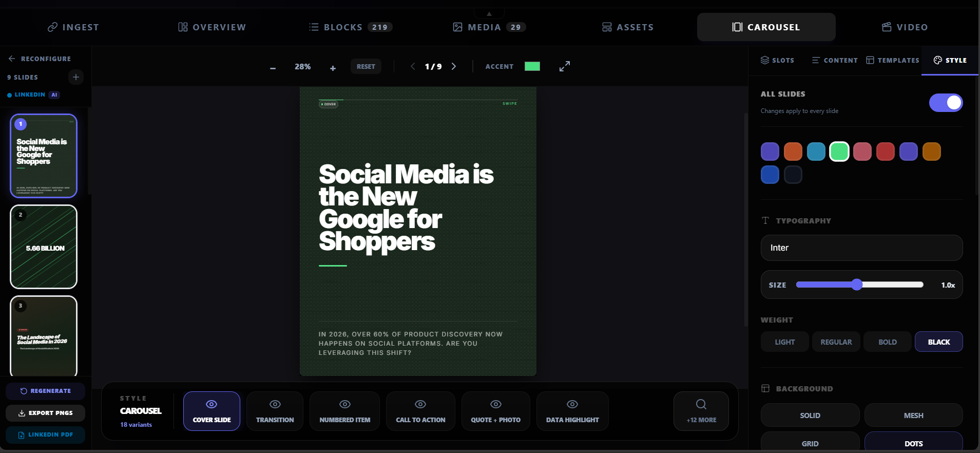Open the Slots panel tab
Viewport: 980px width, 453px height.
click(x=777, y=60)
